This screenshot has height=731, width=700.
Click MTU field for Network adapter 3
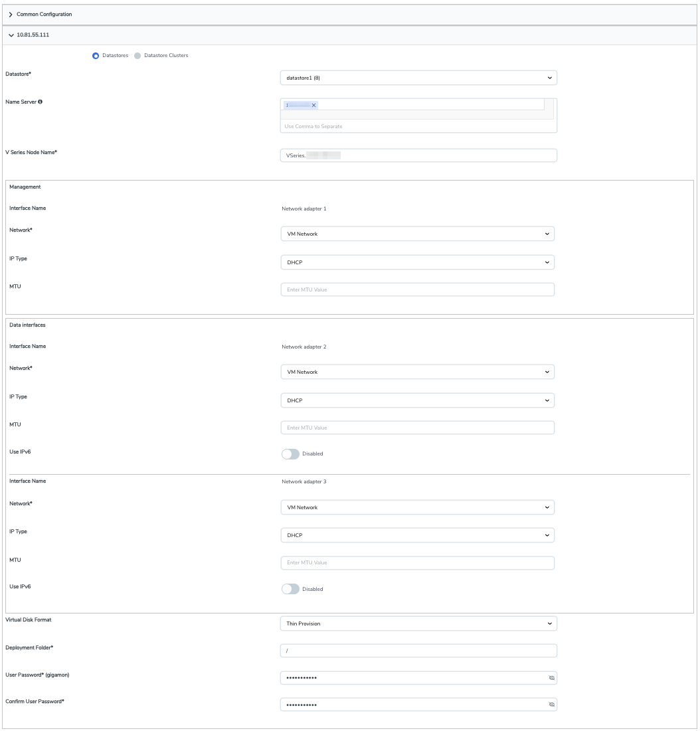coord(417,563)
